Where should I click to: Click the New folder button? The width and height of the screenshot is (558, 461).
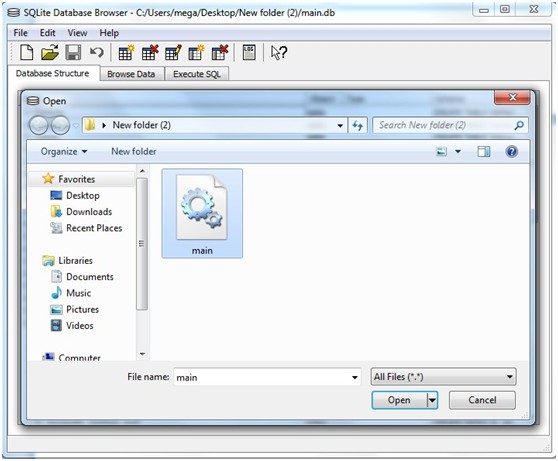pyautogui.click(x=134, y=152)
